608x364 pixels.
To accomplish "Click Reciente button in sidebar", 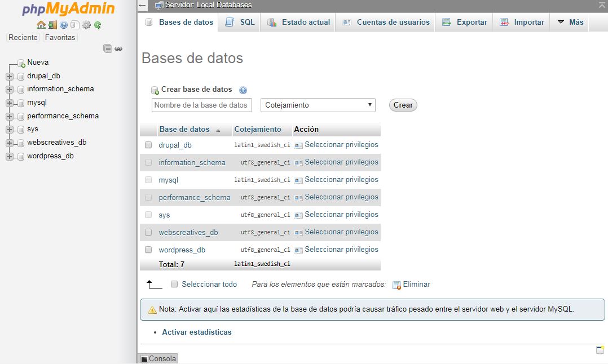I will pos(23,38).
